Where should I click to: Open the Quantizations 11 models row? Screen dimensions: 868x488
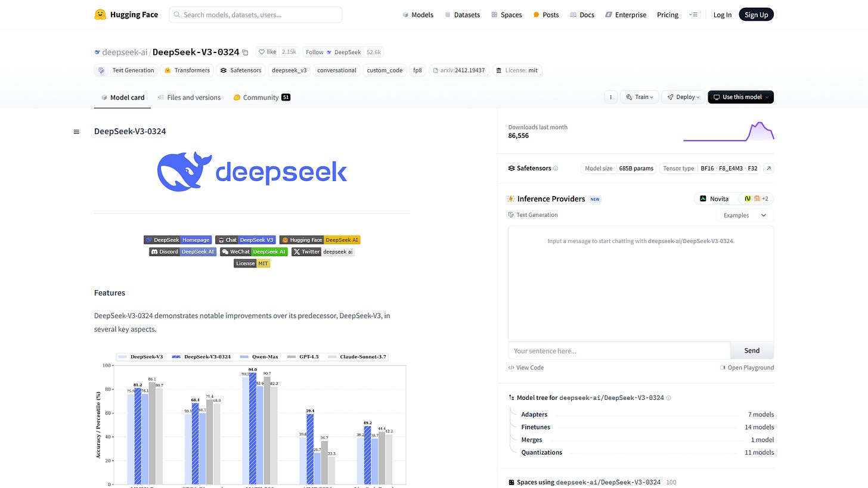point(647,452)
